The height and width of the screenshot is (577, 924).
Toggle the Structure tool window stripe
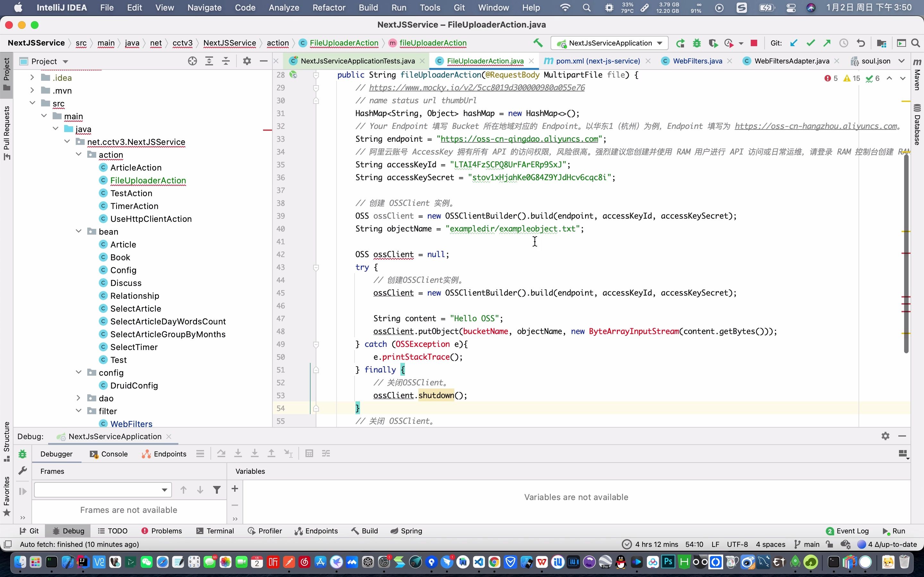[x=6, y=441]
